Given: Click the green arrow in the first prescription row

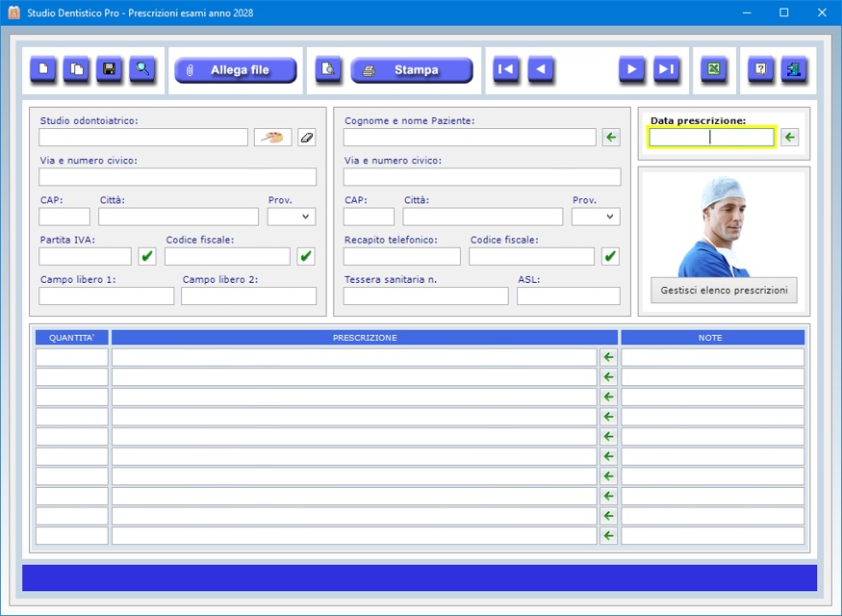Looking at the screenshot, I should coord(608,357).
